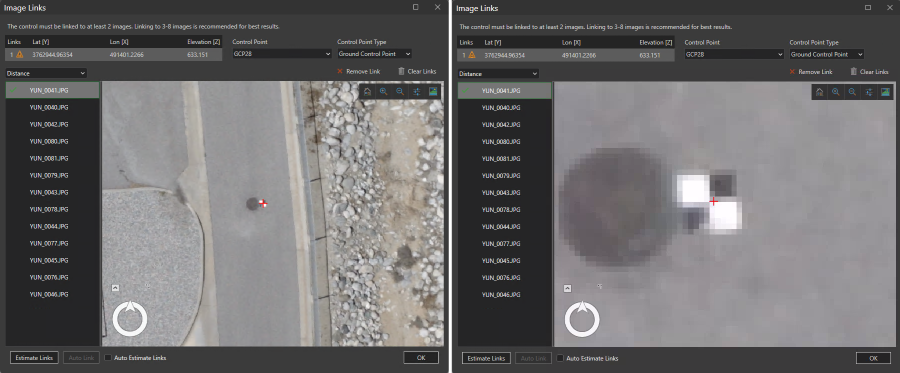Select YUN_0042.JPG in road overview window list
900x373 pixels.
52,124
